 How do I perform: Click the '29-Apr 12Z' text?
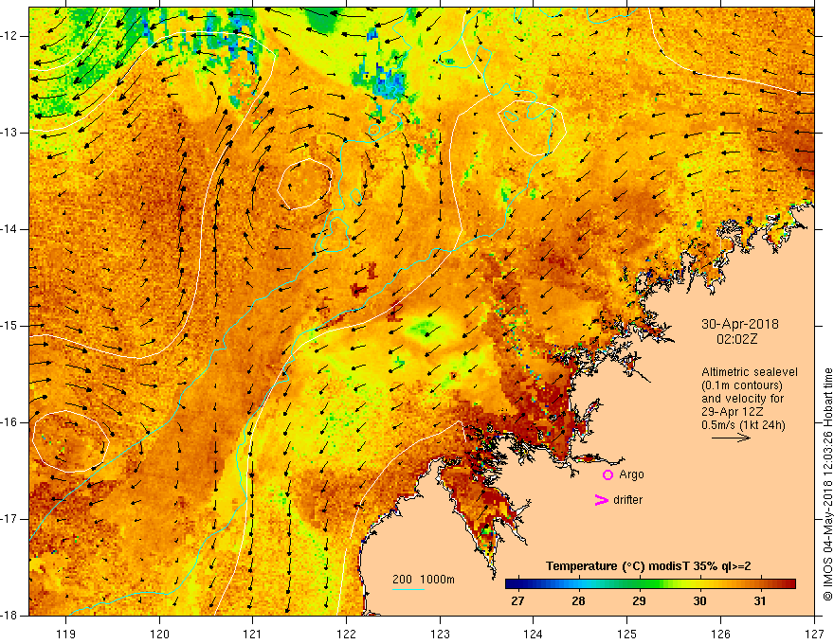tap(732, 412)
